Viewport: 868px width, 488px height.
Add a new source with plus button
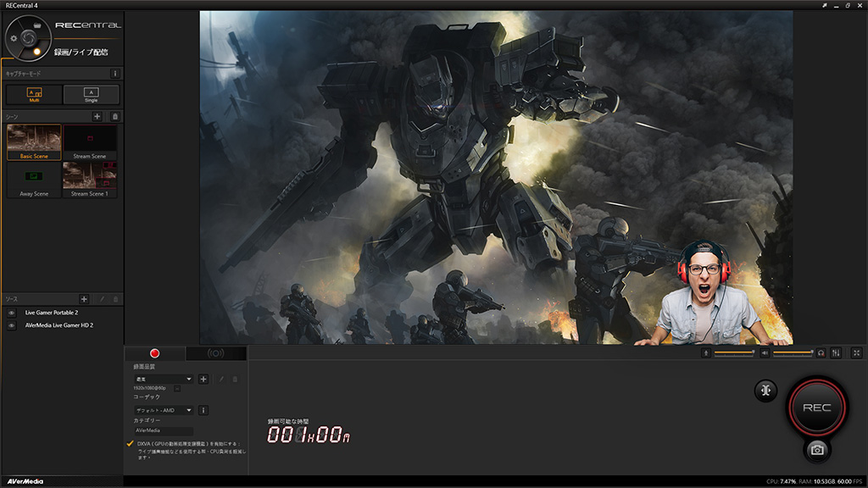pos(84,299)
